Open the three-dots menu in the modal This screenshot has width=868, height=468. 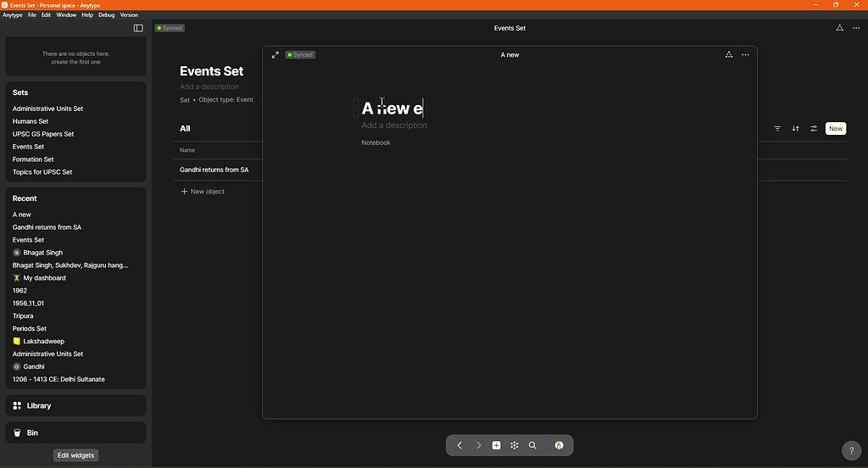tap(745, 55)
